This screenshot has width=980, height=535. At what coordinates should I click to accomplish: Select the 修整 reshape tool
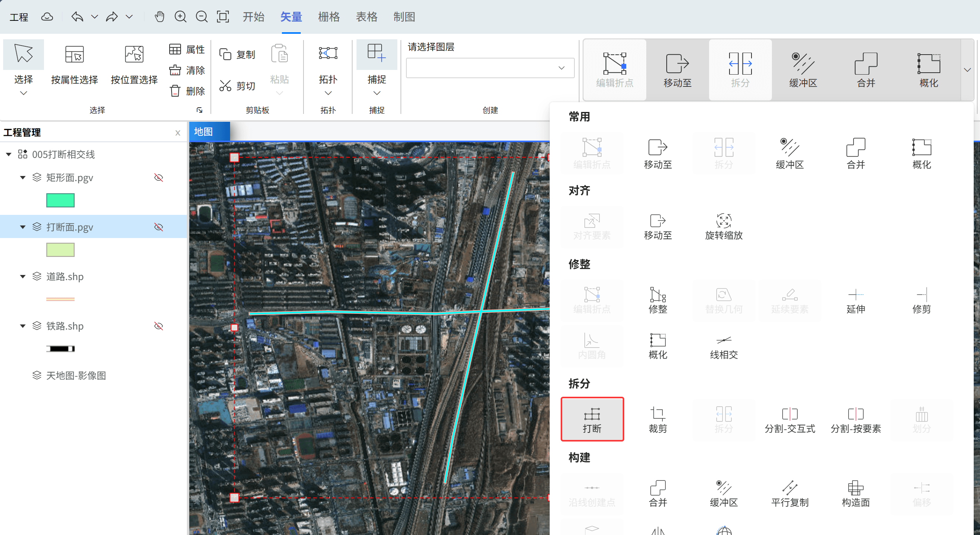pyautogui.click(x=658, y=300)
